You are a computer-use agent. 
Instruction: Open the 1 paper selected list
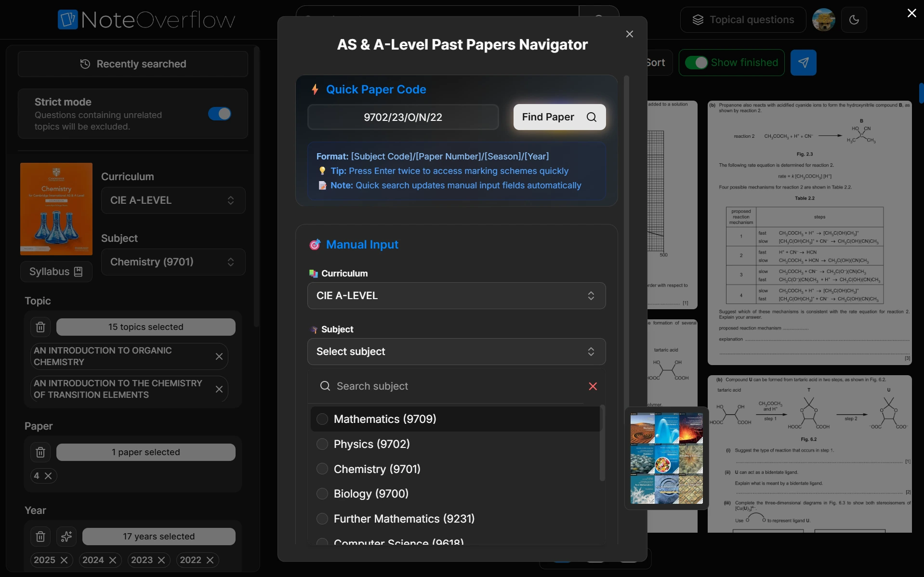click(x=146, y=452)
